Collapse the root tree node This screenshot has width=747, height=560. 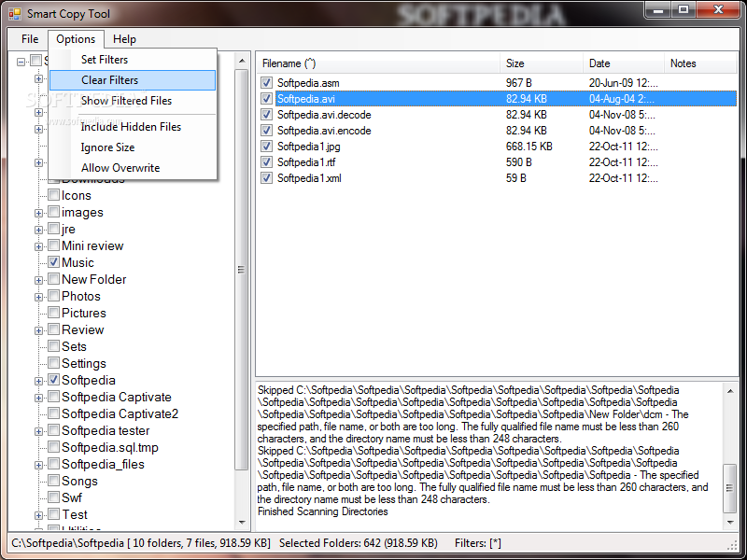tap(21, 62)
